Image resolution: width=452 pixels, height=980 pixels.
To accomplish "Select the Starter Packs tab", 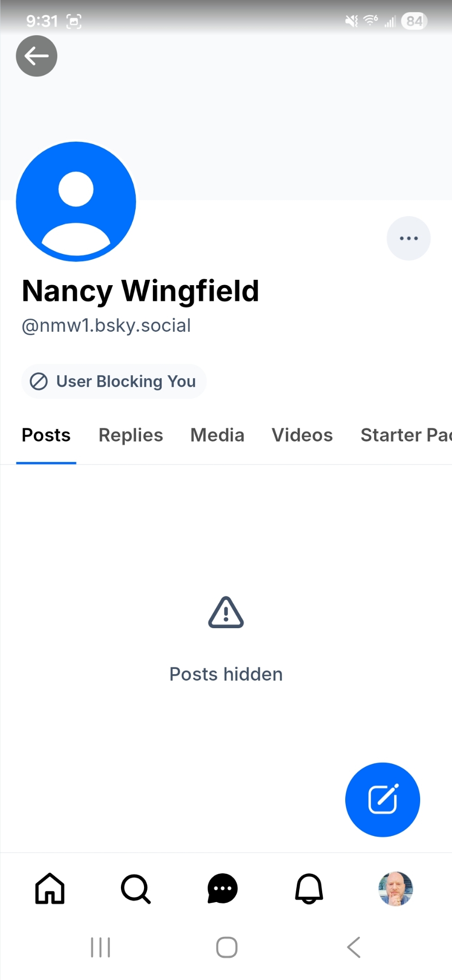I will (x=405, y=435).
